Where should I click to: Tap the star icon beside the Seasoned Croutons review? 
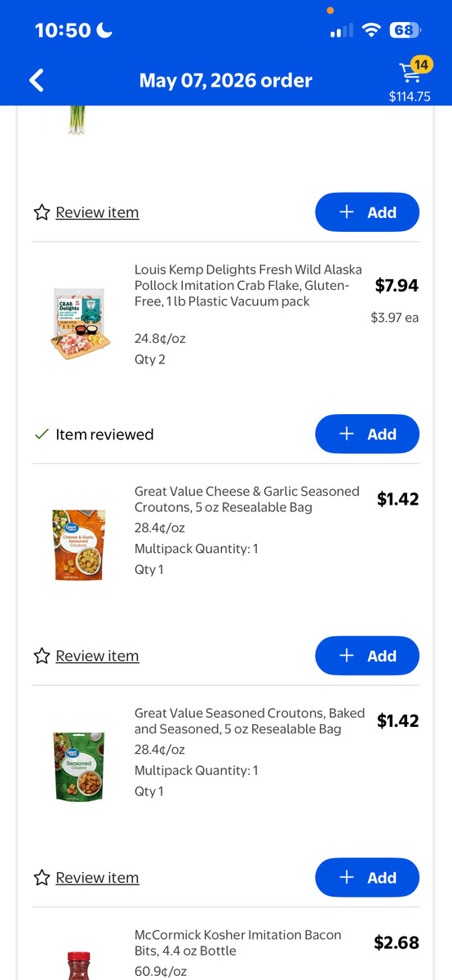click(x=42, y=878)
